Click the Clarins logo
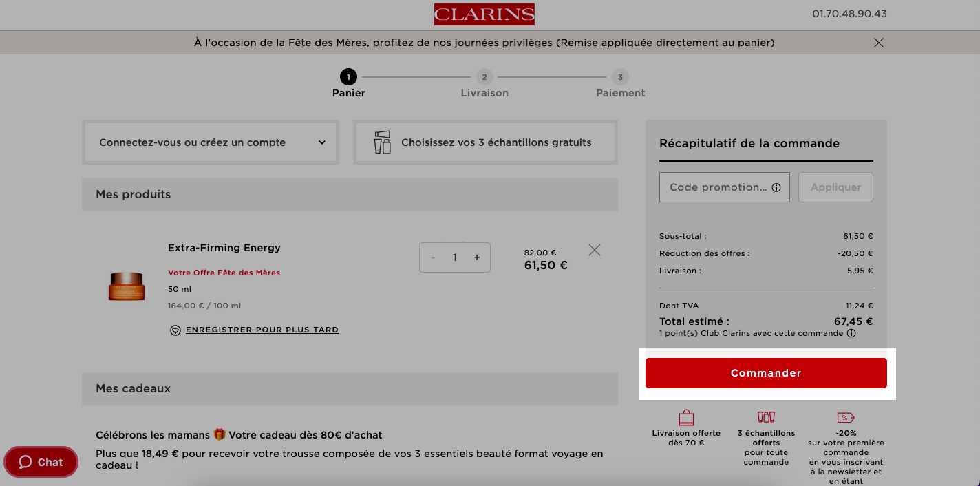This screenshot has width=980, height=486. point(484,14)
